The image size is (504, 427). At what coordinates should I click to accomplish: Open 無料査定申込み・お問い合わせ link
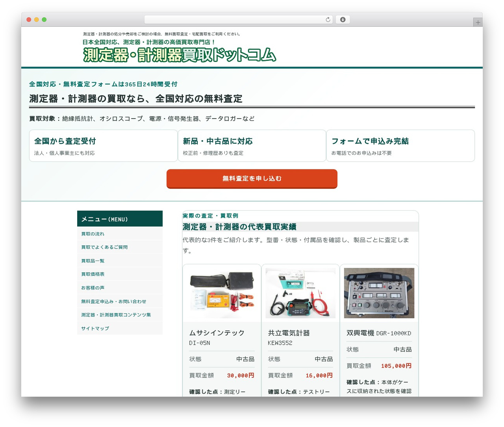pos(120,301)
